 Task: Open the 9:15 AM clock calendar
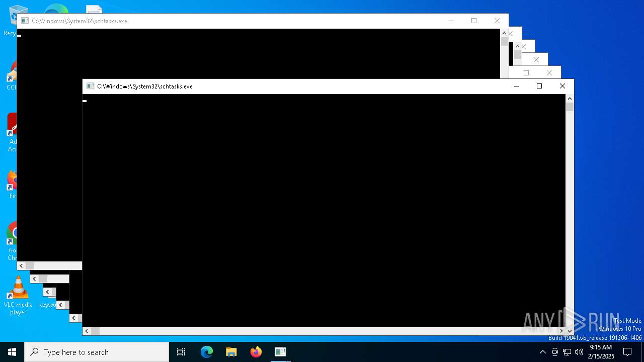(601, 352)
